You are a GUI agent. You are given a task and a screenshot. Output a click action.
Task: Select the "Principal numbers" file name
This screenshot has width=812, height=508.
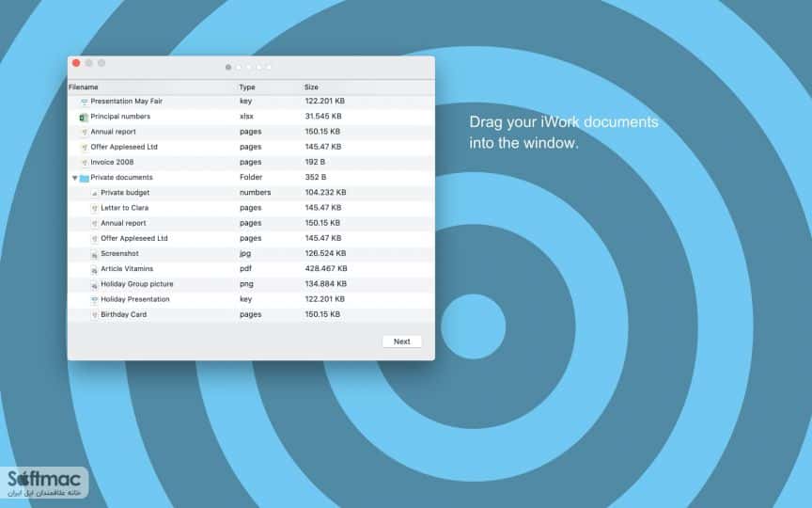[x=120, y=116]
